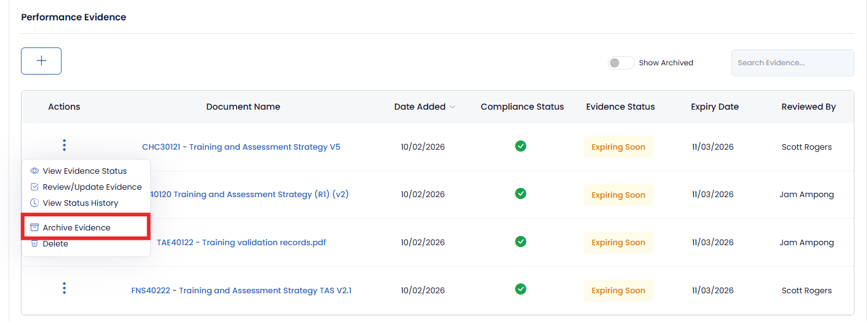The height and width of the screenshot is (321, 868).
Task: Choose Delete from the actions menu
Action: click(x=55, y=244)
